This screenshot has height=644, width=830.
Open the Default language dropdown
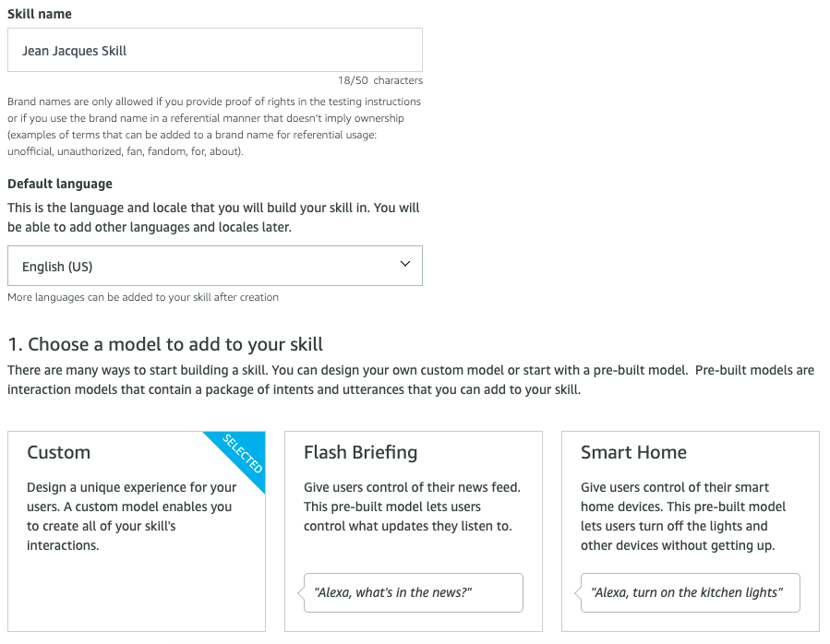(214, 267)
